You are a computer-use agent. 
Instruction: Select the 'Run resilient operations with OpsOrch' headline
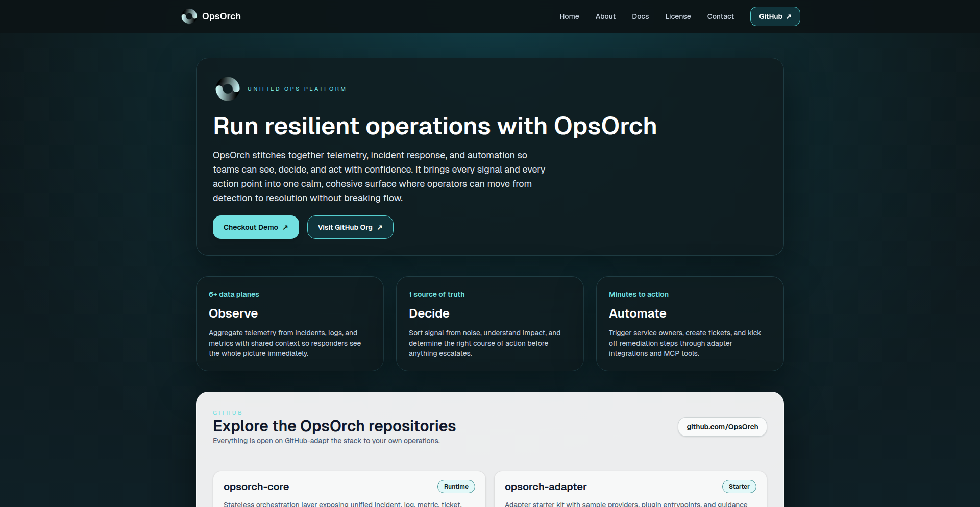pyautogui.click(x=435, y=126)
